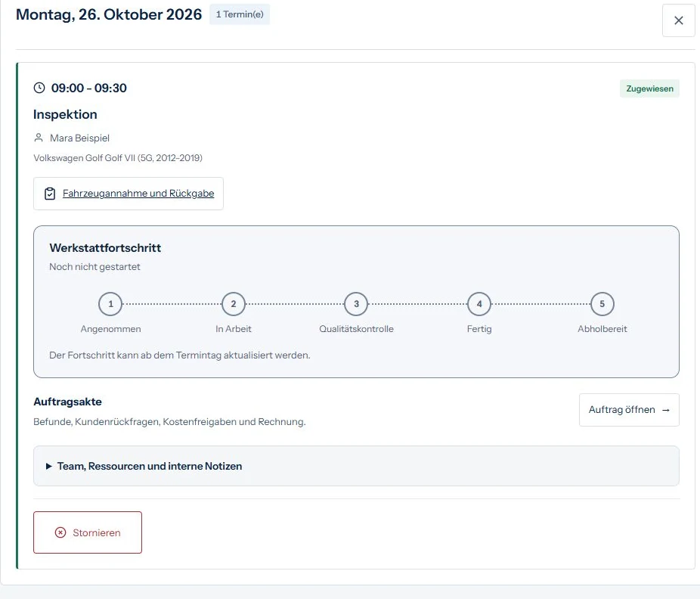This screenshot has width=700, height=599.
Task: Select progress step 3 Qualitätskontrolle
Action: (x=356, y=304)
